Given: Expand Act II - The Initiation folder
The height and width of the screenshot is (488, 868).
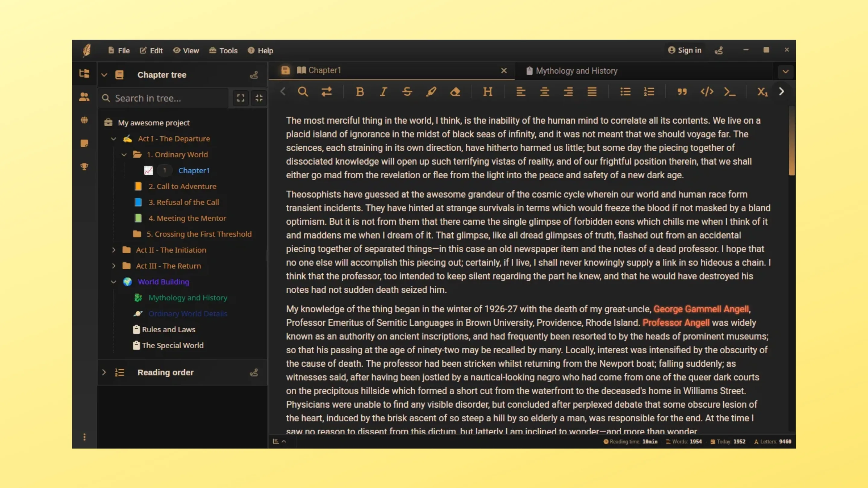Looking at the screenshot, I should click(114, 250).
